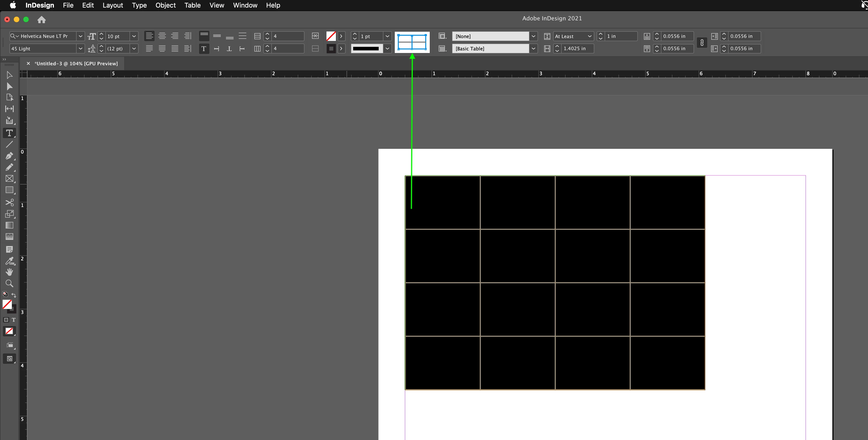Switch to the Hand tool
Screen dimensions: 868x440
[x=9, y=272]
